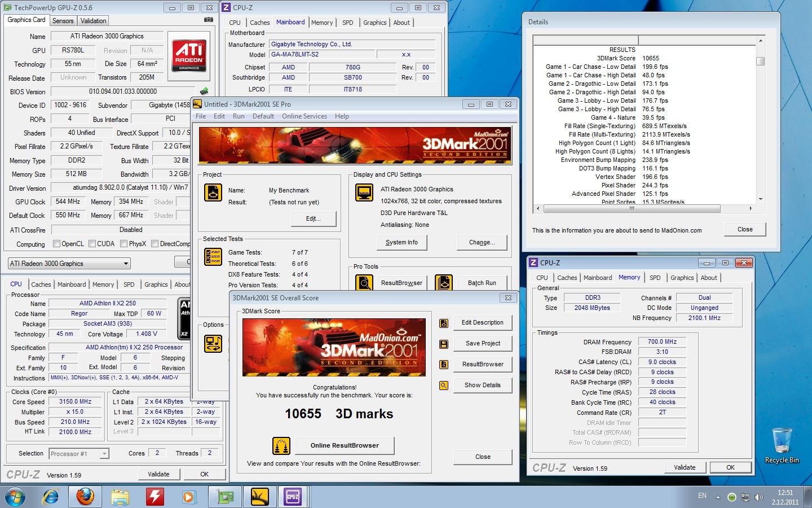Open Windows Media Player from the taskbar
The image size is (812, 508).
[x=189, y=497]
